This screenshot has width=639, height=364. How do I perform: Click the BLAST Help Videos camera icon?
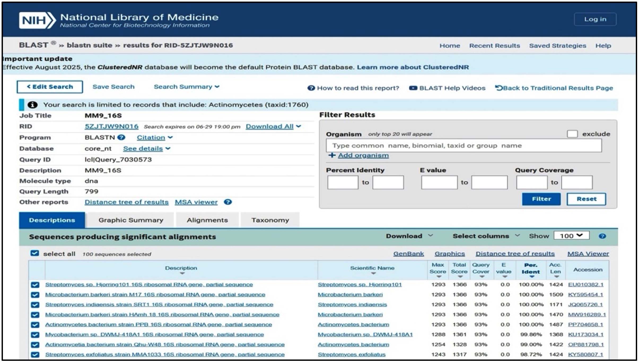pos(413,88)
